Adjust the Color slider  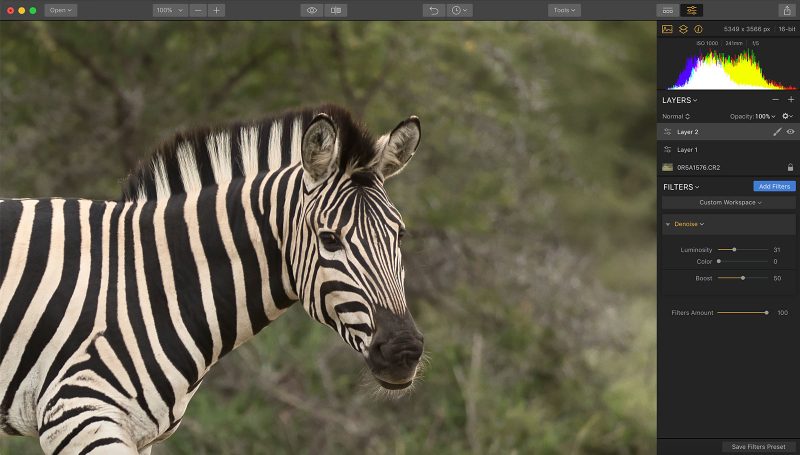pyautogui.click(x=742, y=261)
